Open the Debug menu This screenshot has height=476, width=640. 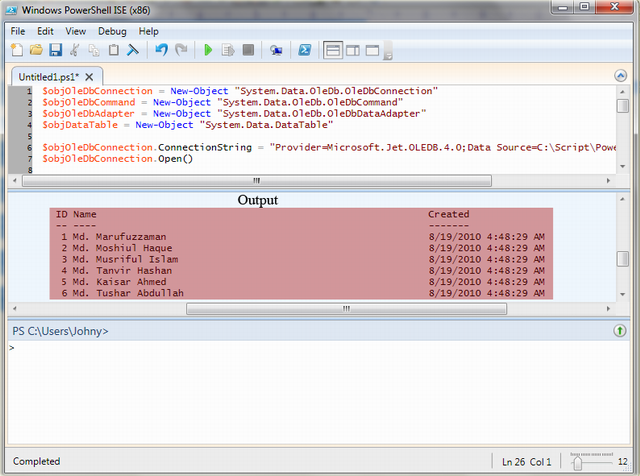tap(112, 31)
